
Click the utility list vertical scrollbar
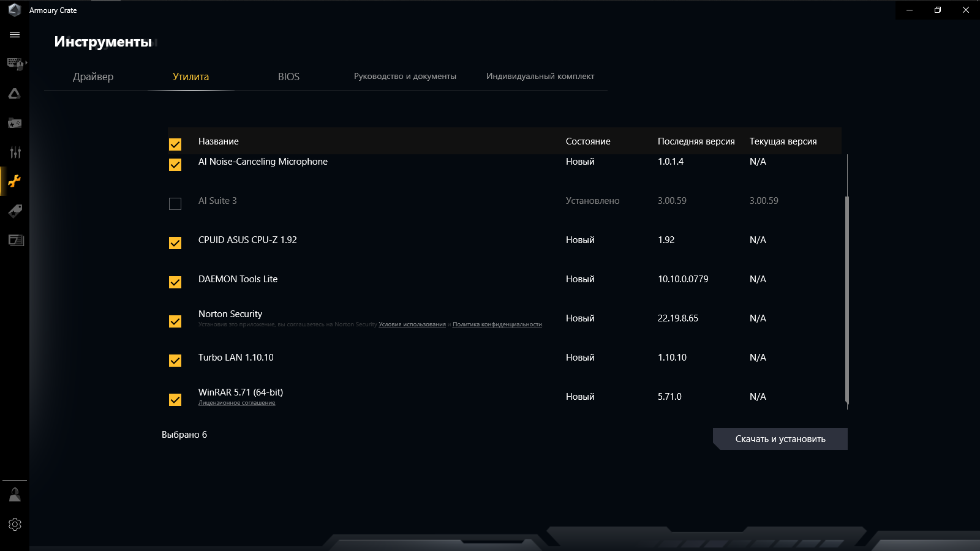click(x=847, y=300)
